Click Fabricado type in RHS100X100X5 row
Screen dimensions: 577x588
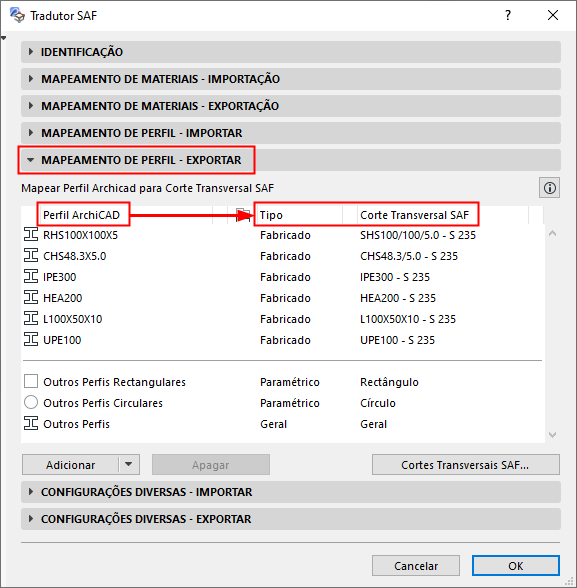pyautogui.click(x=285, y=235)
